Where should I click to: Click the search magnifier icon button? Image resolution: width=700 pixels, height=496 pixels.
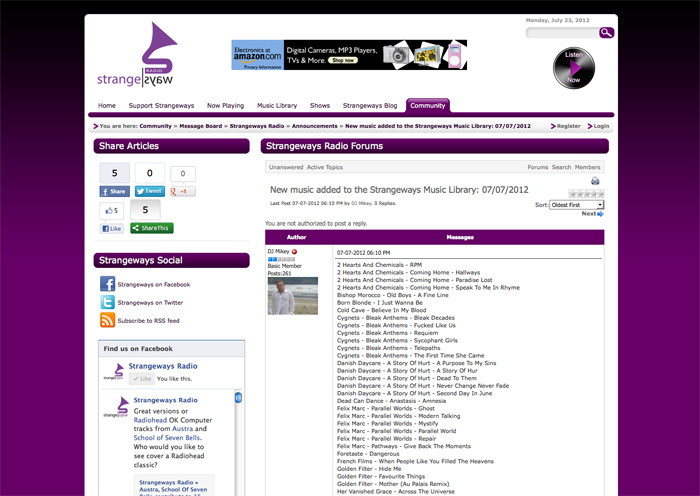click(606, 33)
